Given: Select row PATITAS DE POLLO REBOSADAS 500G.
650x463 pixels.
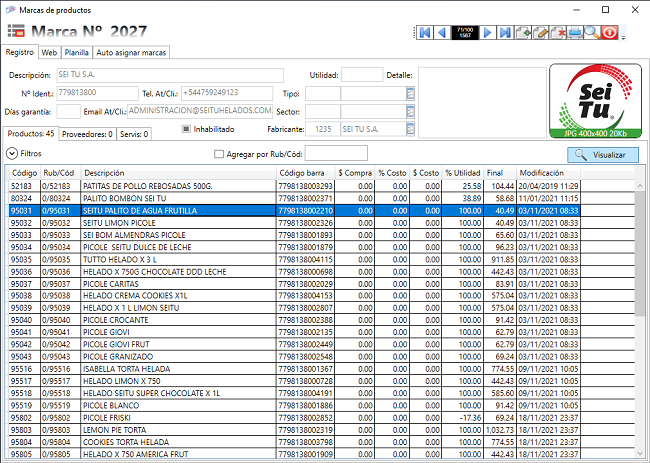Looking at the screenshot, I should point(295,186).
